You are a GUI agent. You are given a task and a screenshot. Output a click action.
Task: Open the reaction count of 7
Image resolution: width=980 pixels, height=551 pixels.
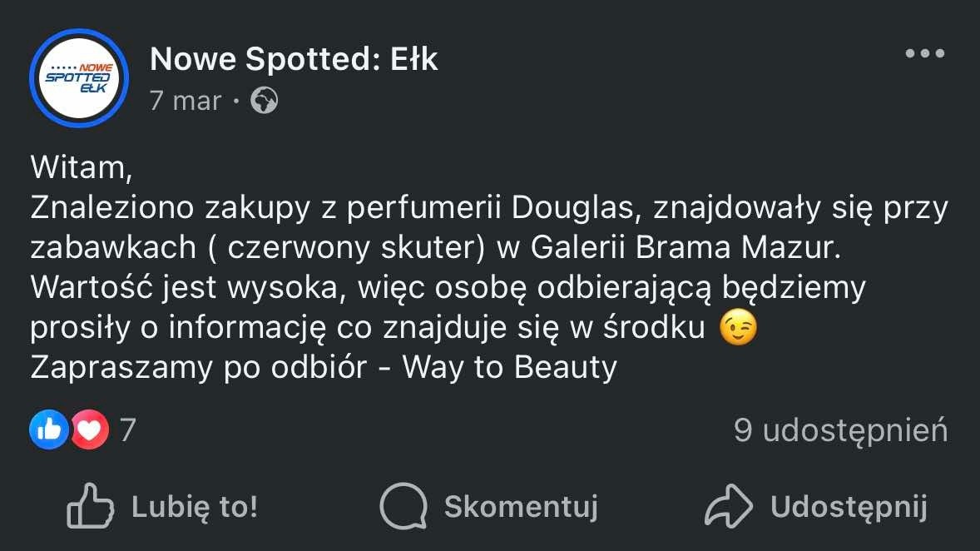pyautogui.click(x=127, y=429)
